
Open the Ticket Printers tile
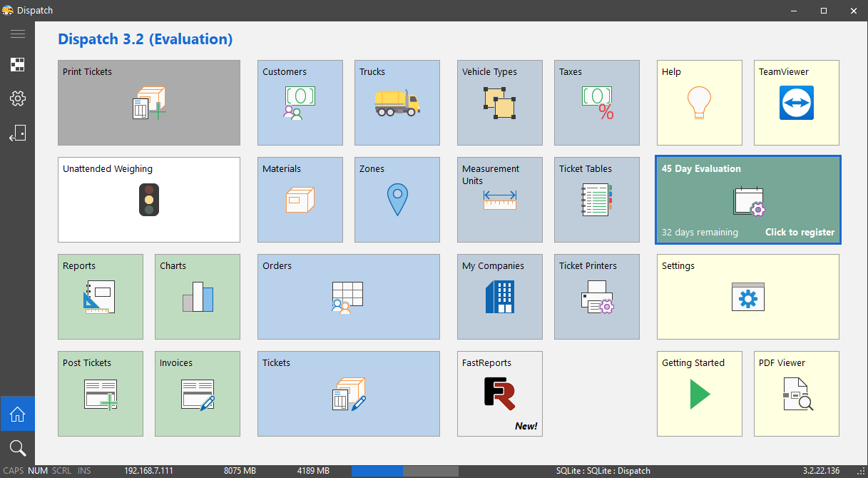pos(596,297)
